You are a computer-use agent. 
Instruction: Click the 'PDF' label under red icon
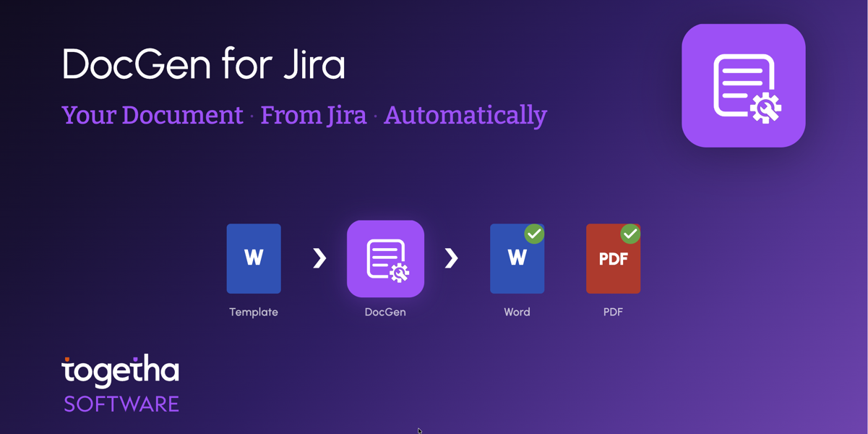pos(613,312)
